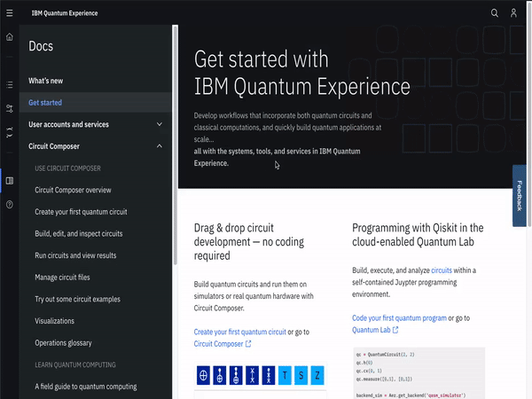Viewport: 532px width, 399px height.
Task: Open the list icon in left rail
Action: (10, 84)
